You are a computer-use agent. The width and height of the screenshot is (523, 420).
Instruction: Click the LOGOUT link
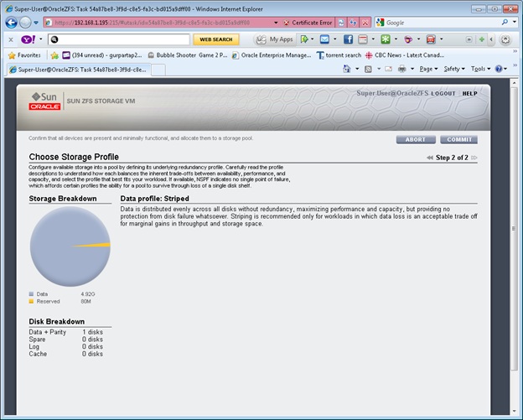(x=443, y=93)
